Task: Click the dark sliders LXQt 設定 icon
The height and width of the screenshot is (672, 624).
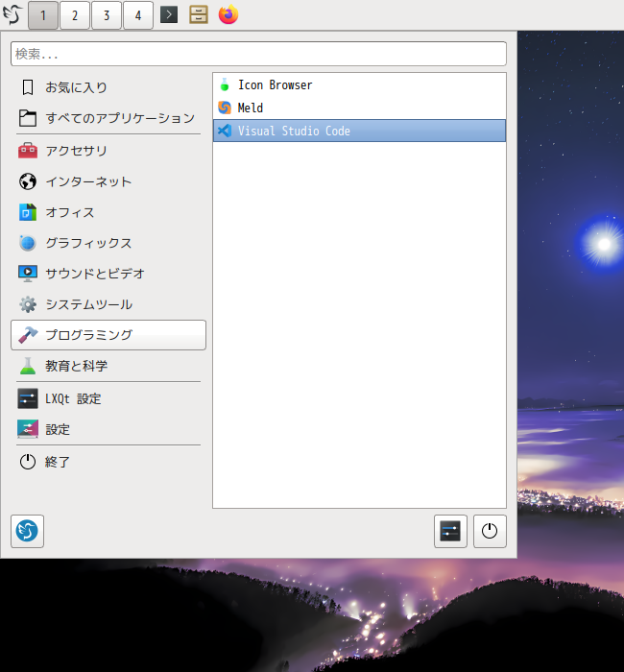Action: point(28,398)
